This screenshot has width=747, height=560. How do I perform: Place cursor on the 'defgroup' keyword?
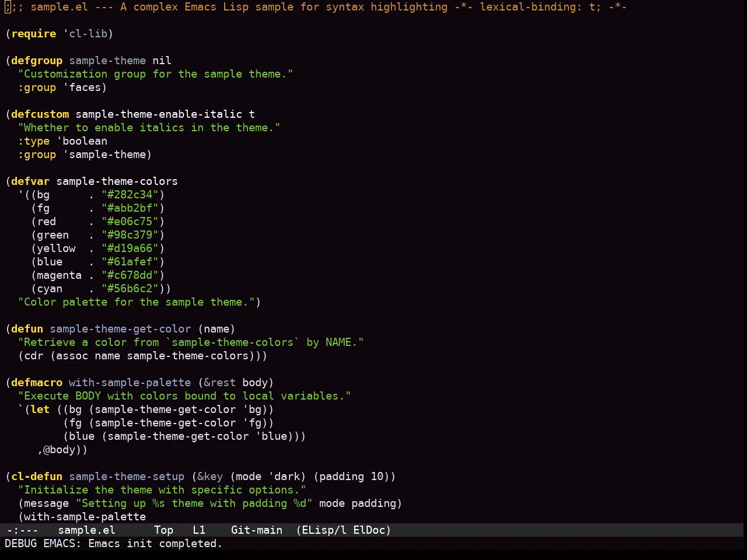37,61
